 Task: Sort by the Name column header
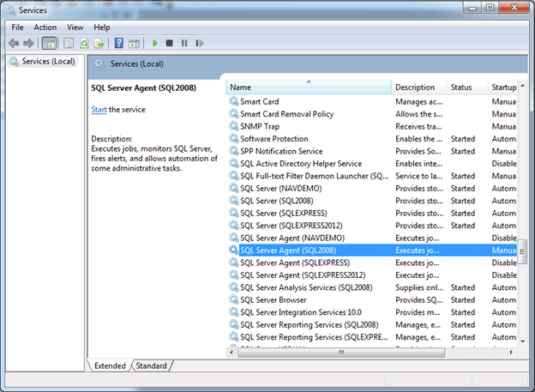[x=309, y=87]
